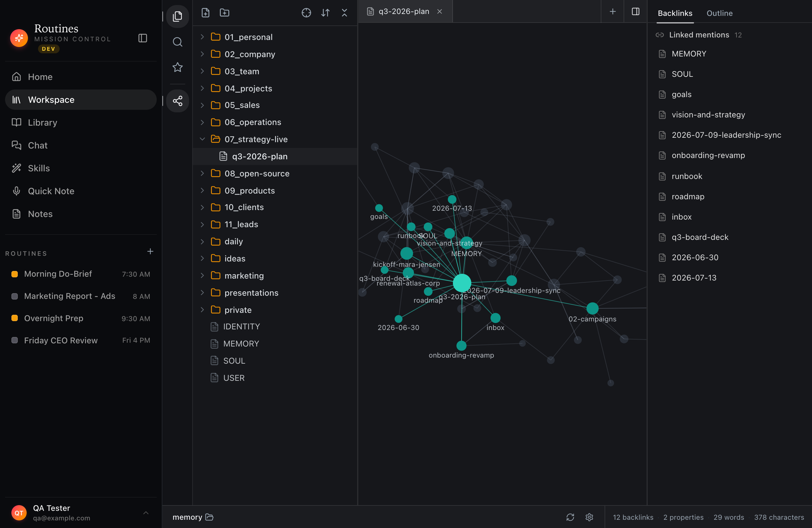Click '378 characters' in the status bar

(x=779, y=517)
